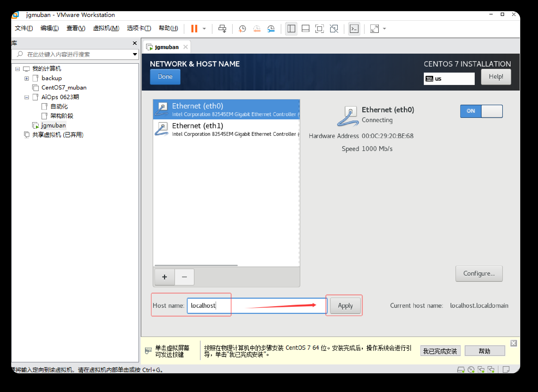Close the library (库) panel
538x392 pixels.
pos(135,43)
